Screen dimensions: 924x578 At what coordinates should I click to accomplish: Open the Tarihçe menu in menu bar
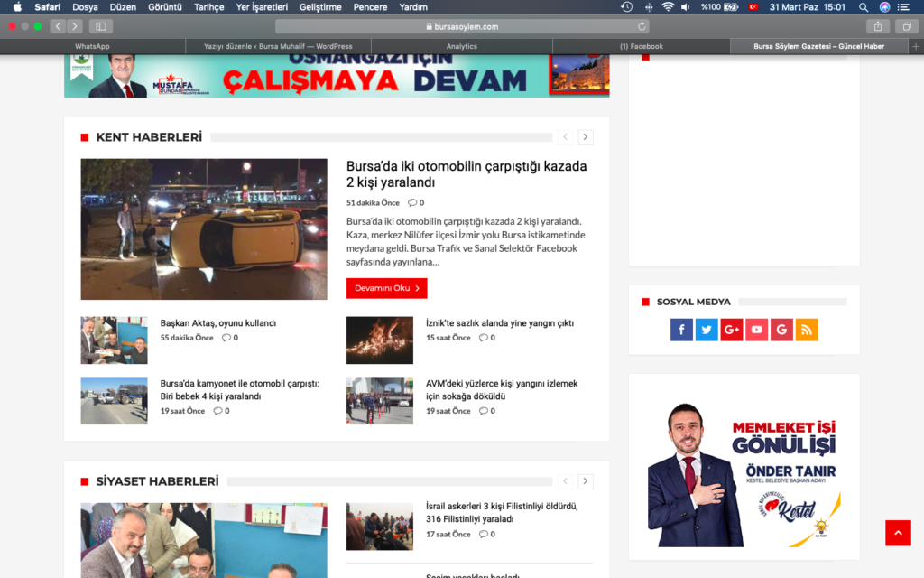point(209,7)
